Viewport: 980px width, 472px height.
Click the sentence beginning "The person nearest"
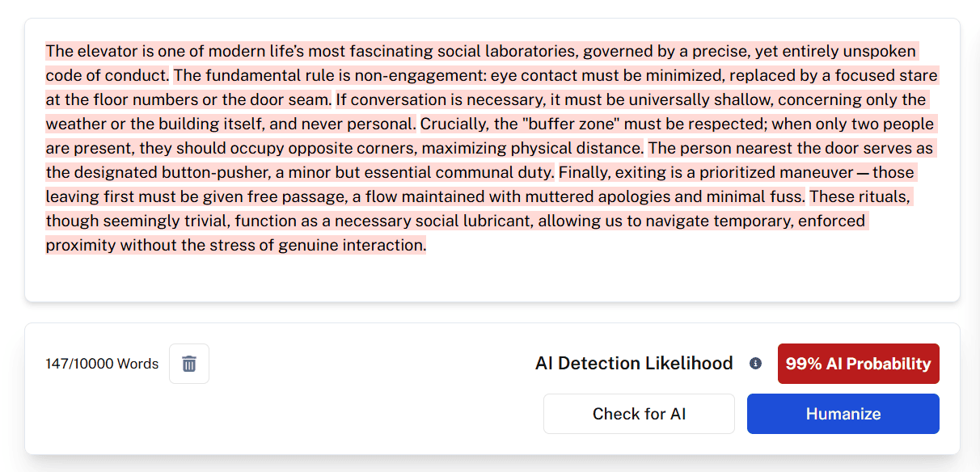point(788,149)
